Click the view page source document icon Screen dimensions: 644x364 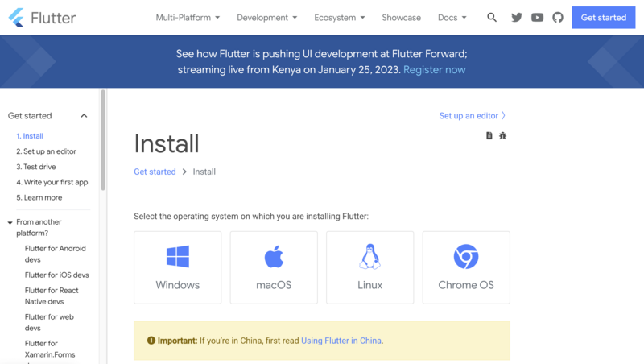click(489, 135)
